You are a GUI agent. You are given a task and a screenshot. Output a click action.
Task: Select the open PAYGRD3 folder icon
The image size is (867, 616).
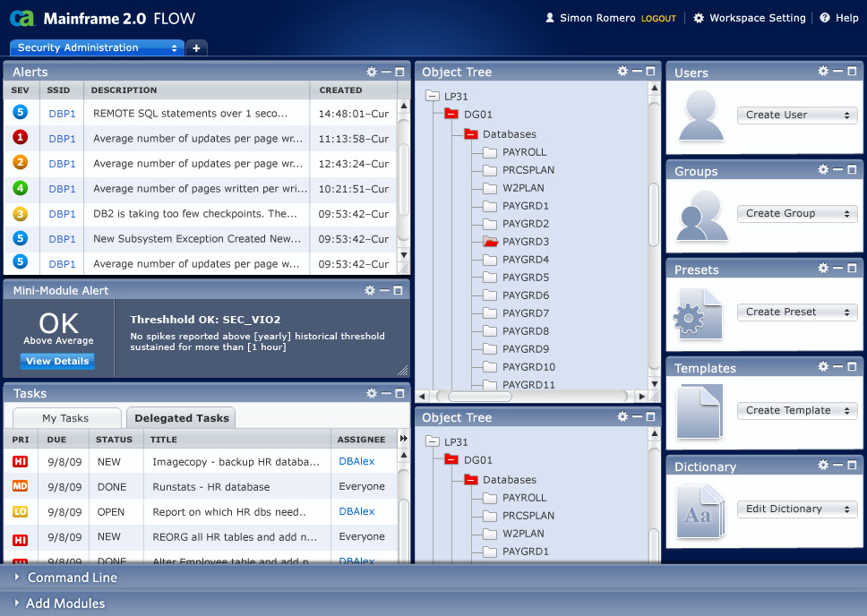coord(490,242)
